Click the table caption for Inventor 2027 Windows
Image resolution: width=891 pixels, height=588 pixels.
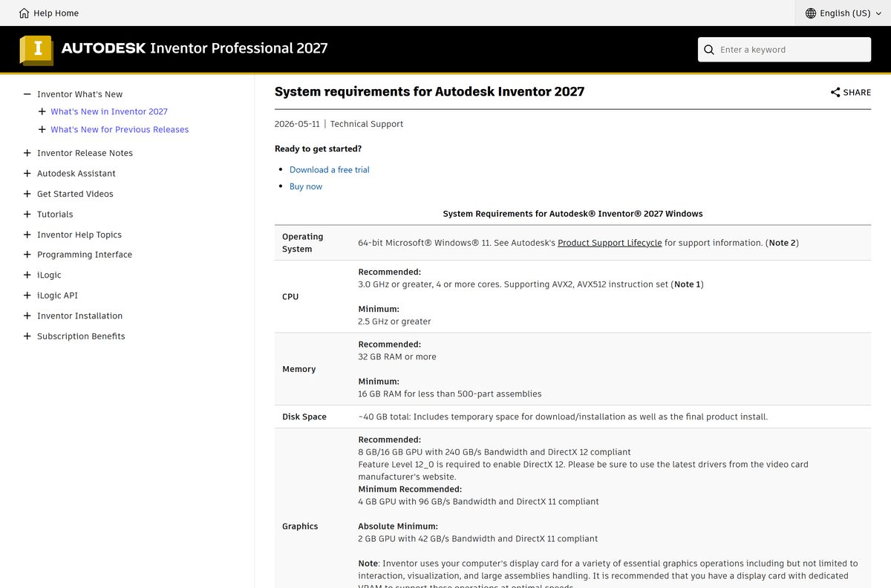[x=572, y=214]
